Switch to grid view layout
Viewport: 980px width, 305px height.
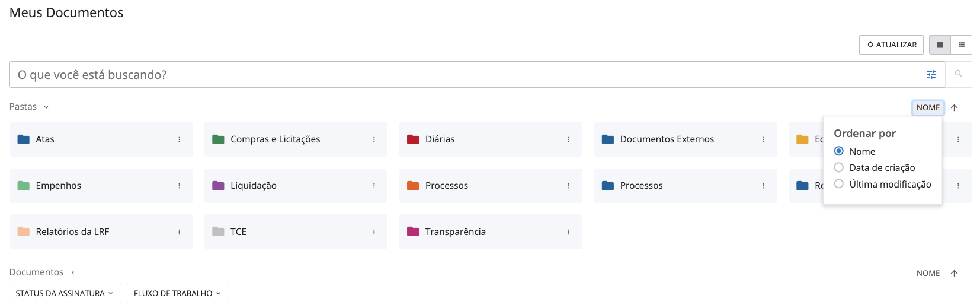[x=940, y=45]
